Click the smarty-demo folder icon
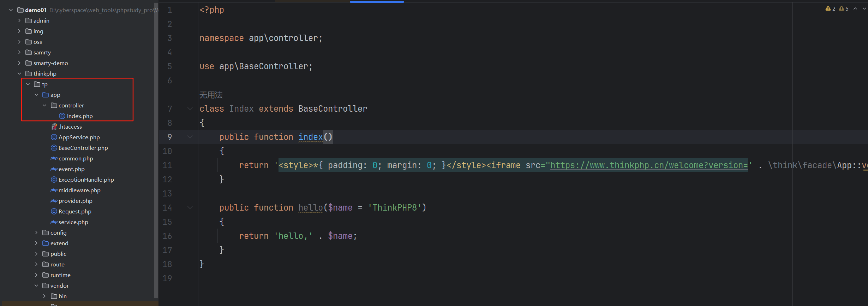Image resolution: width=868 pixels, height=306 pixels. tap(29, 63)
